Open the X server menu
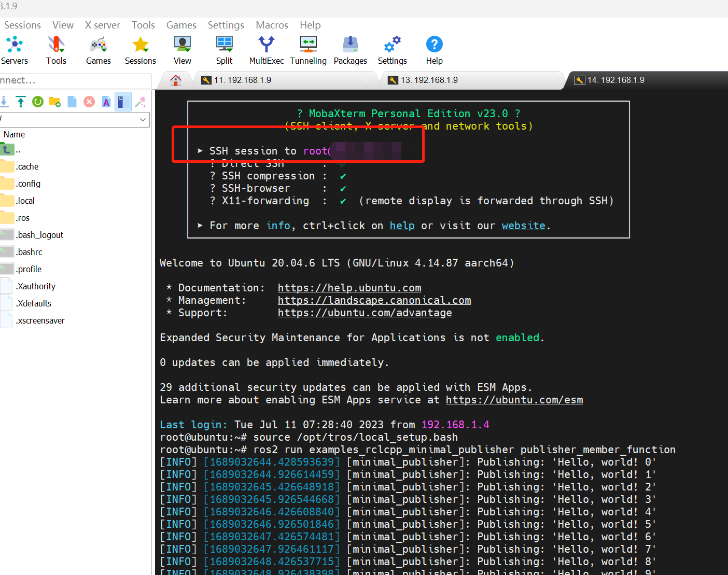The width and height of the screenshot is (728, 575). (x=103, y=25)
